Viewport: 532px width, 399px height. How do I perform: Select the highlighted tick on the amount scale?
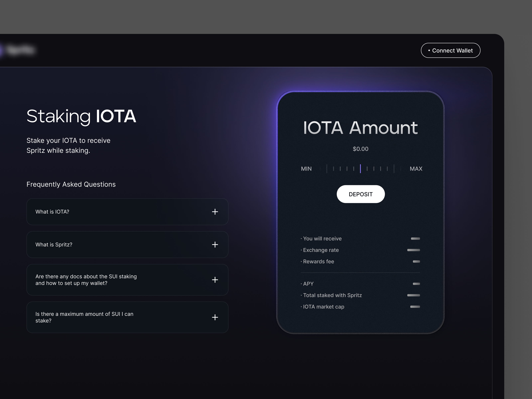(361, 169)
